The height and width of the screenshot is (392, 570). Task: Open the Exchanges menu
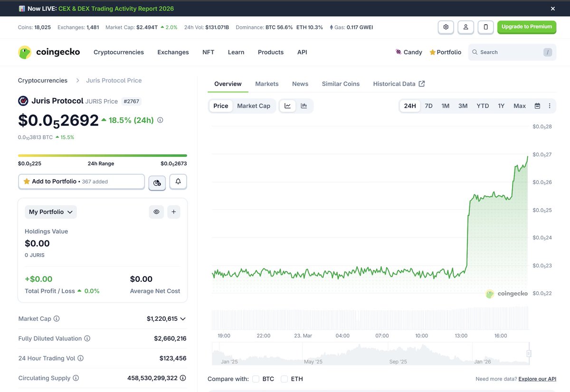(173, 52)
